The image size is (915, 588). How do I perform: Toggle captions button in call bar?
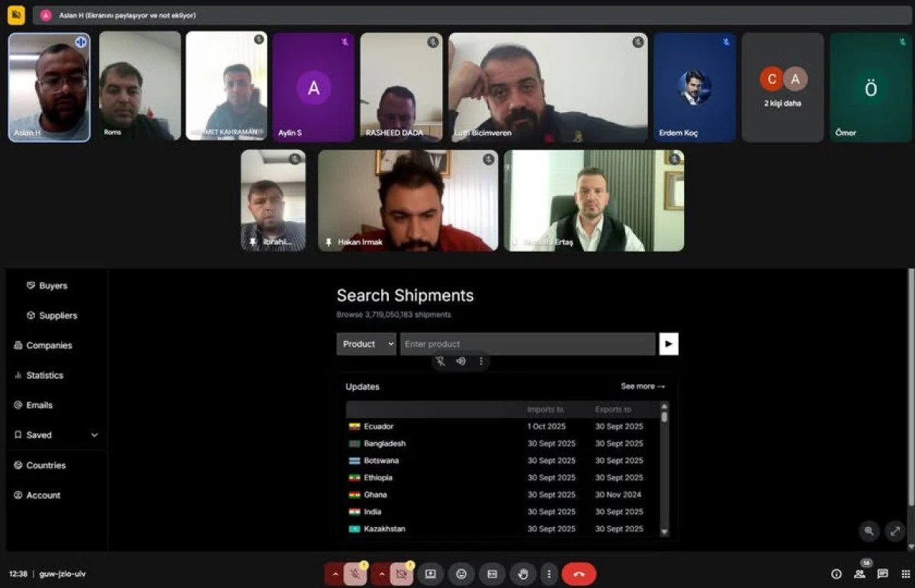tap(492, 574)
